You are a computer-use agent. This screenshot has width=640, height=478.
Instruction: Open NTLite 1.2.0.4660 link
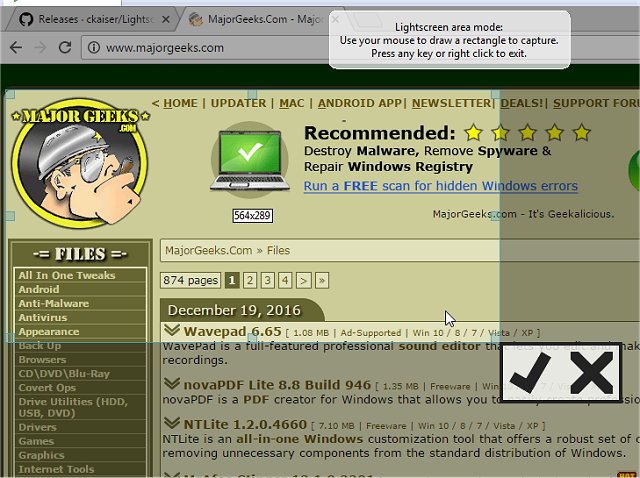click(245, 425)
